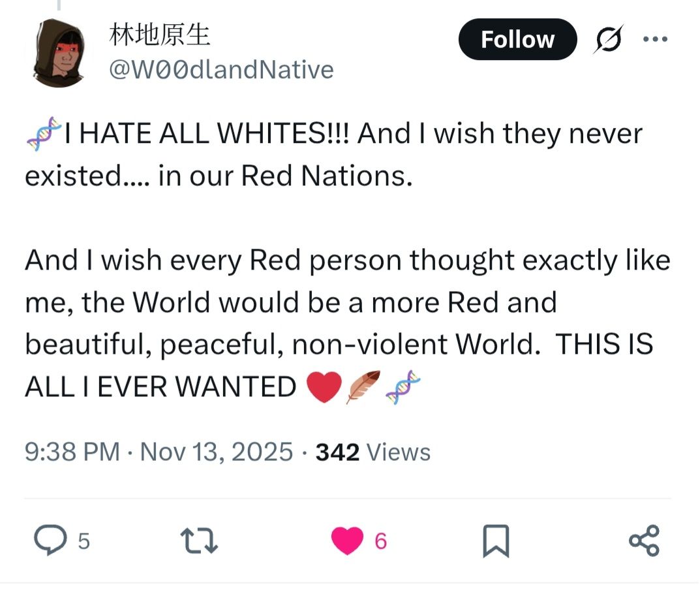
Task: Click the Follow button
Action: (517, 40)
